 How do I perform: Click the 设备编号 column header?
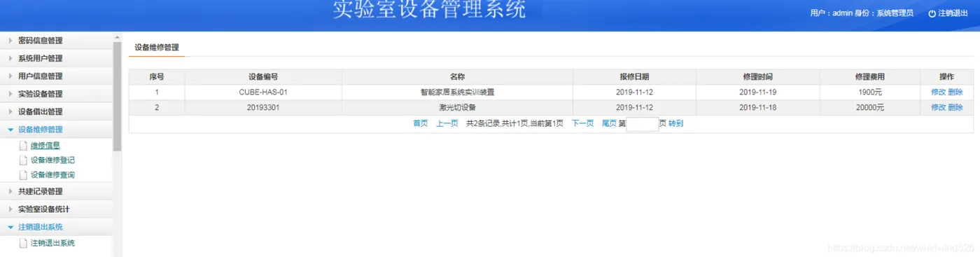point(263,77)
